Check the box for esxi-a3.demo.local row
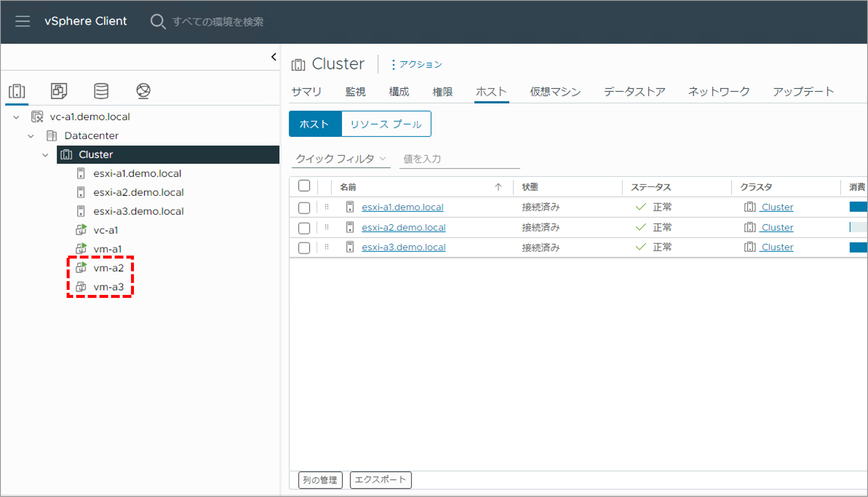 pyautogui.click(x=304, y=248)
